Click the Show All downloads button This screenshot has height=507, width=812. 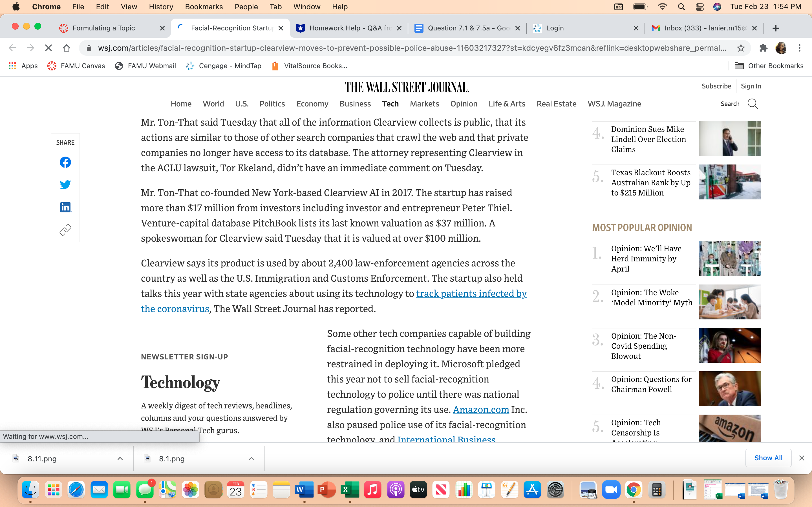coord(768,458)
